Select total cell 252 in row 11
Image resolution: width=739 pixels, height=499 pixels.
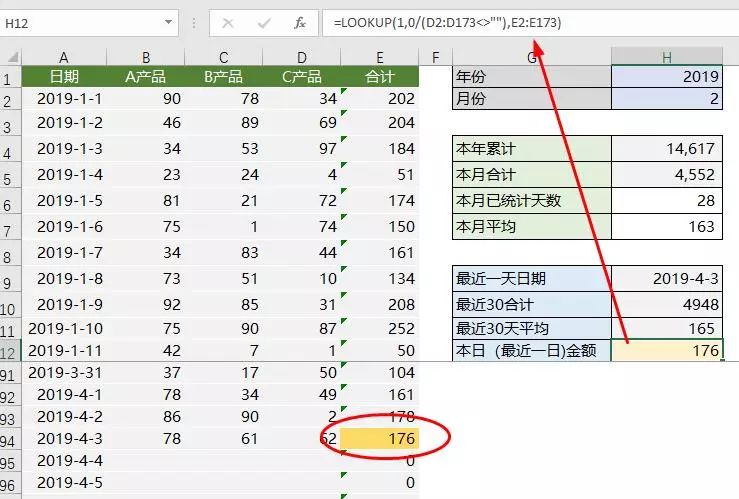(380, 328)
